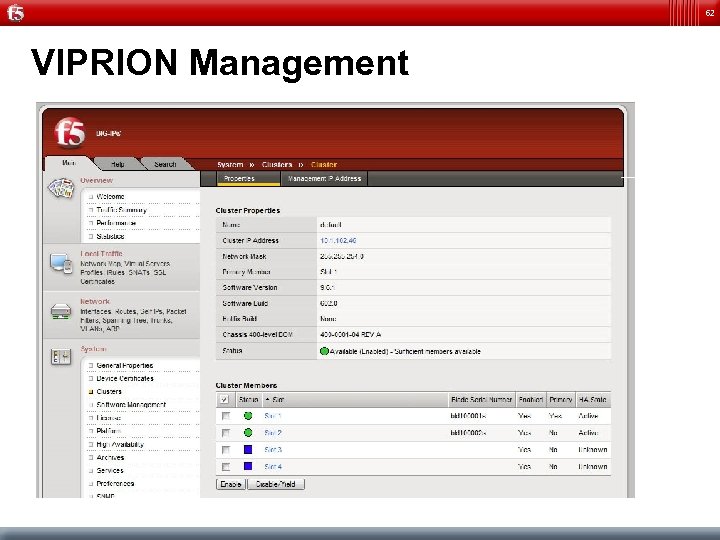Select Traffic Summary in Overview menu
Viewport: 720px width, 540px height.
pyautogui.click(x=121, y=210)
